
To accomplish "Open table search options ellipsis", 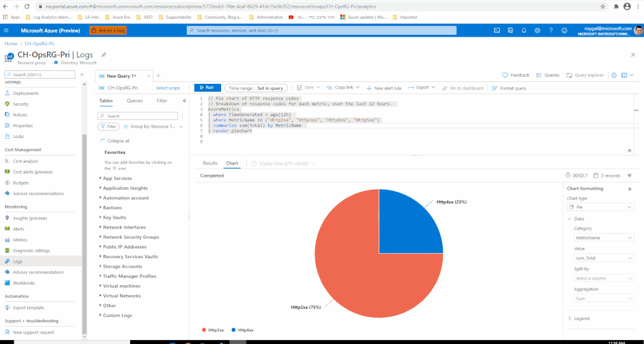I will click(182, 116).
